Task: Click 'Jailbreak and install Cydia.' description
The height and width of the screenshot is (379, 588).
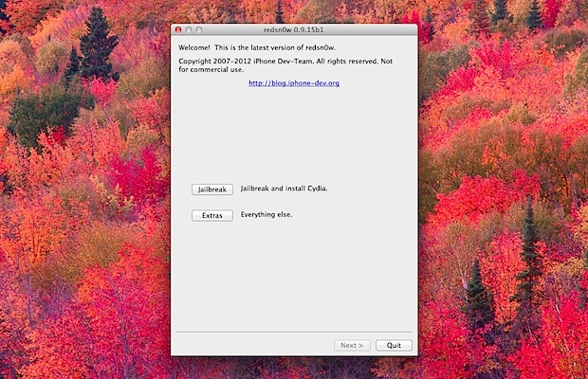Action: pos(284,189)
